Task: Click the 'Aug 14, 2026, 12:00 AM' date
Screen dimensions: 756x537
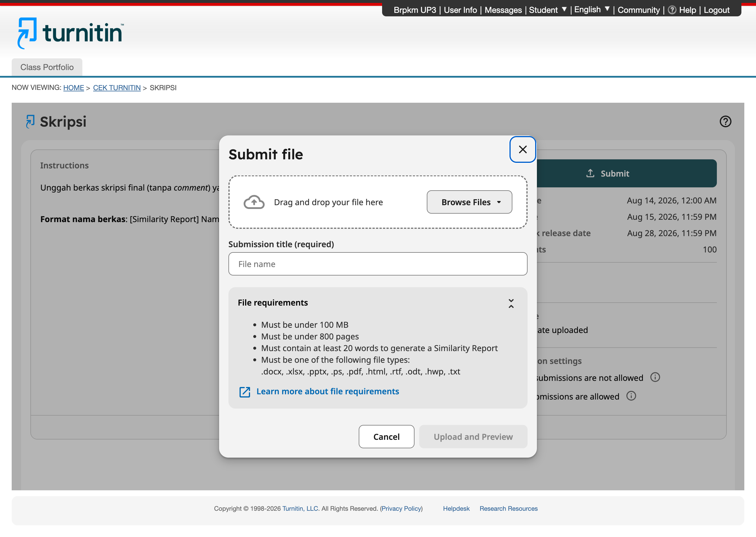Action: 671,200
